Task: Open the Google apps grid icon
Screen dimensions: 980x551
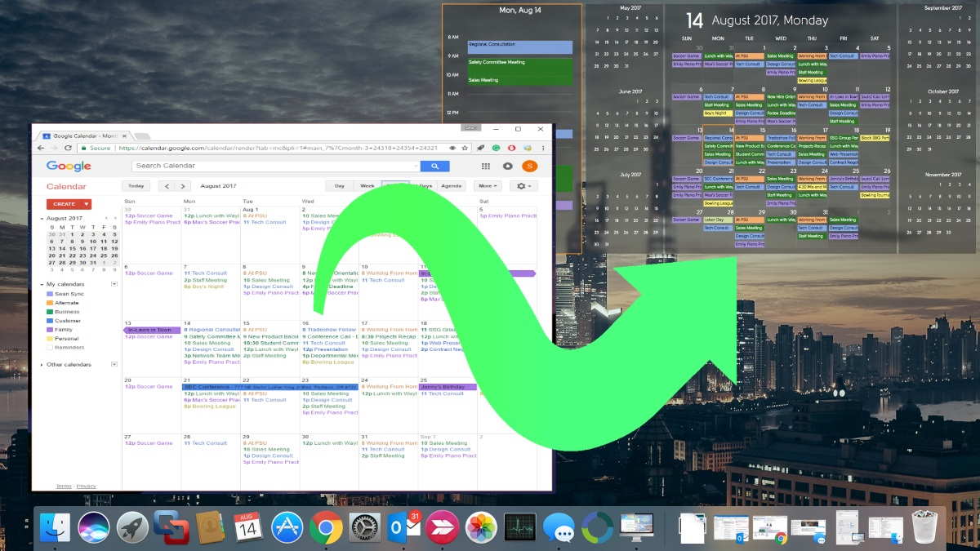Action: coord(485,166)
